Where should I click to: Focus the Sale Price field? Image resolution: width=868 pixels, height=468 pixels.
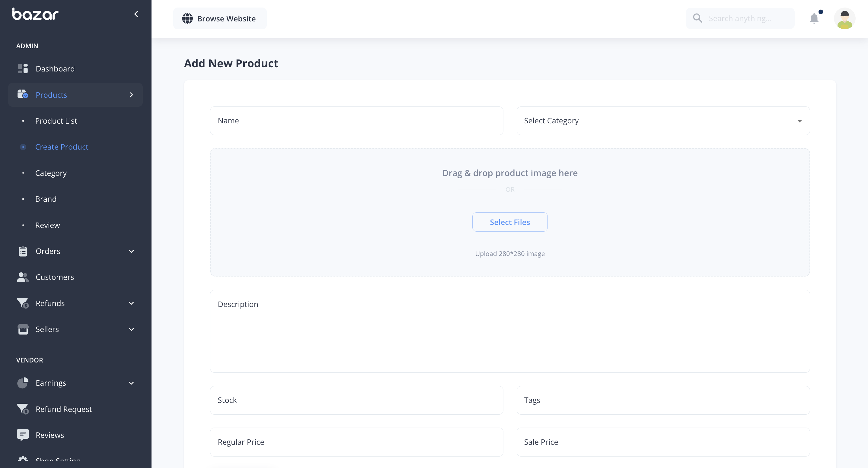click(663, 442)
